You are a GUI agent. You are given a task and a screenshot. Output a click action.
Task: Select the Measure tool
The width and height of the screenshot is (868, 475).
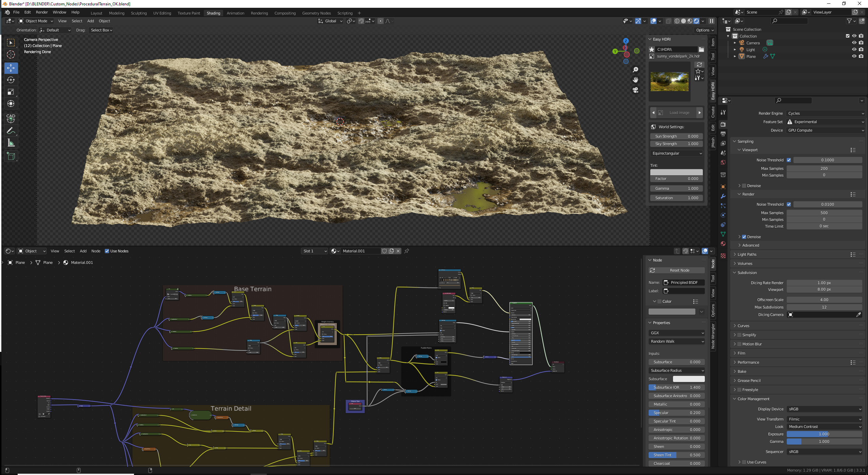(x=11, y=143)
